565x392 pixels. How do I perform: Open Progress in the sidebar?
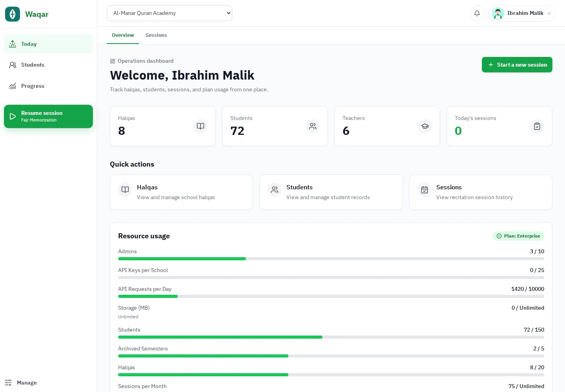(x=48, y=86)
